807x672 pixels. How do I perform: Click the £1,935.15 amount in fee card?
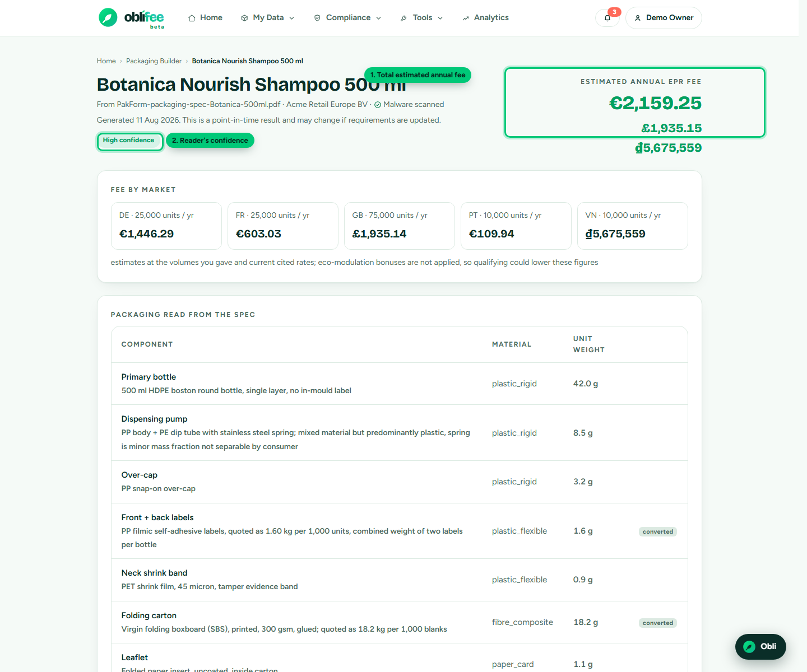pos(671,128)
